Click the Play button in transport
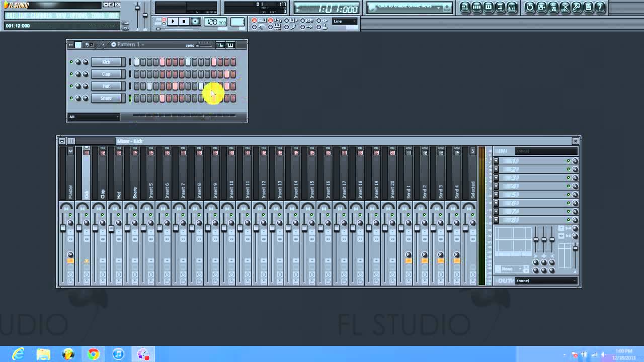 click(x=173, y=22)
